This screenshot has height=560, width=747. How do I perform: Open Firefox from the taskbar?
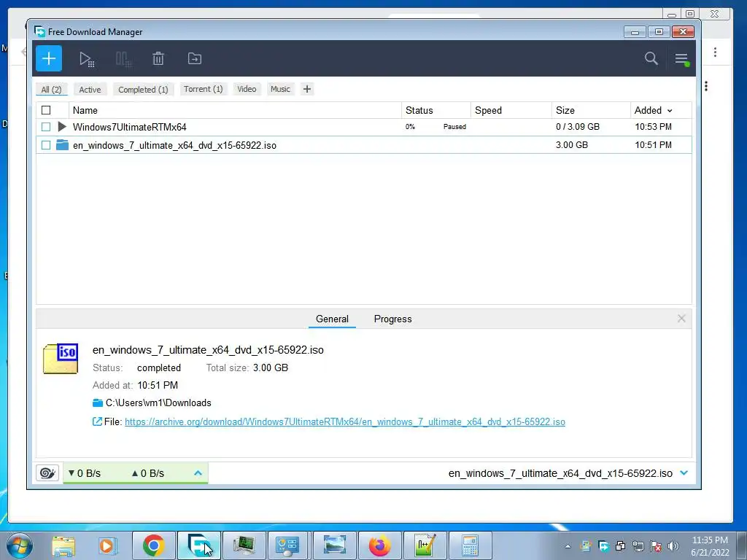coord(379,545)
